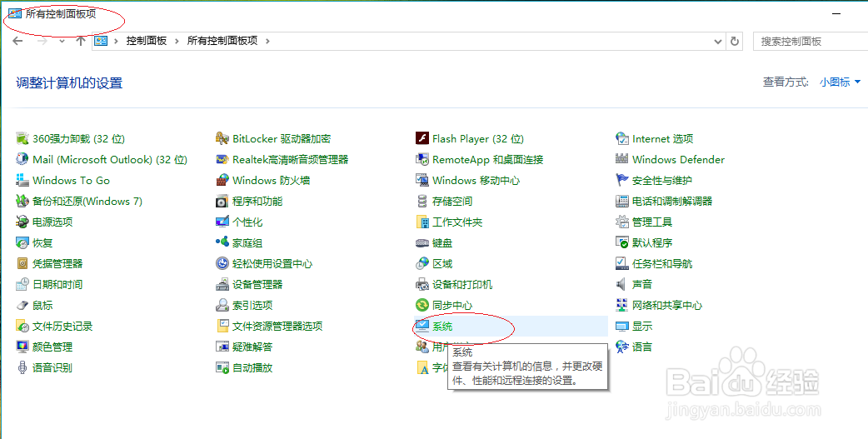
Task: Open 显示 link
Action: [x=642, y=326]
